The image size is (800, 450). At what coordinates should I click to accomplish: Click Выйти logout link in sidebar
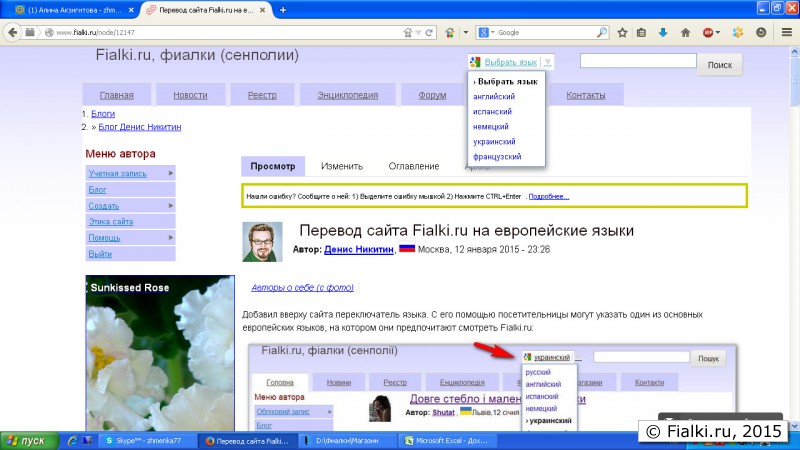pyautogui.click(x=99, y=254)
